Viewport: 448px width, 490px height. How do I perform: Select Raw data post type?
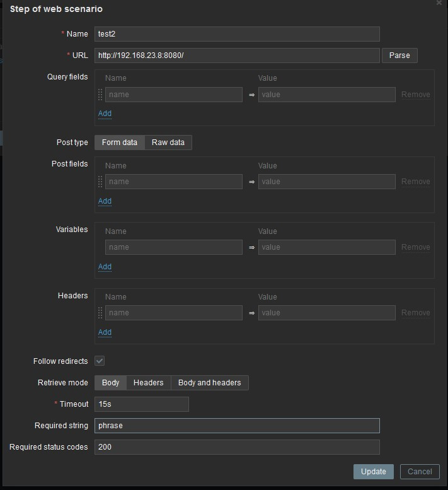168,143
